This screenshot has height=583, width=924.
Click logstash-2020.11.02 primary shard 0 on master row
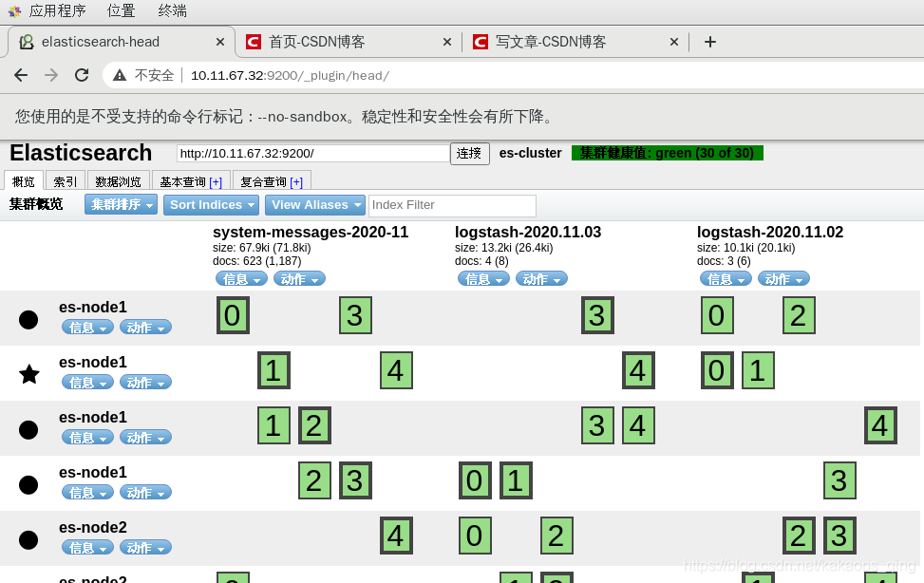pos(717,370)
